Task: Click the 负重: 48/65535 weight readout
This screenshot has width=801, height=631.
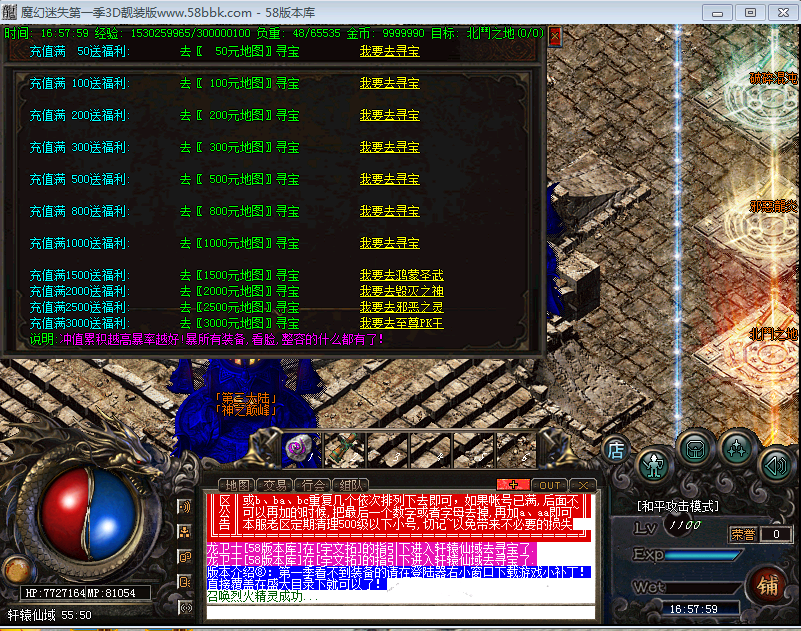Action: click(298, 33)
